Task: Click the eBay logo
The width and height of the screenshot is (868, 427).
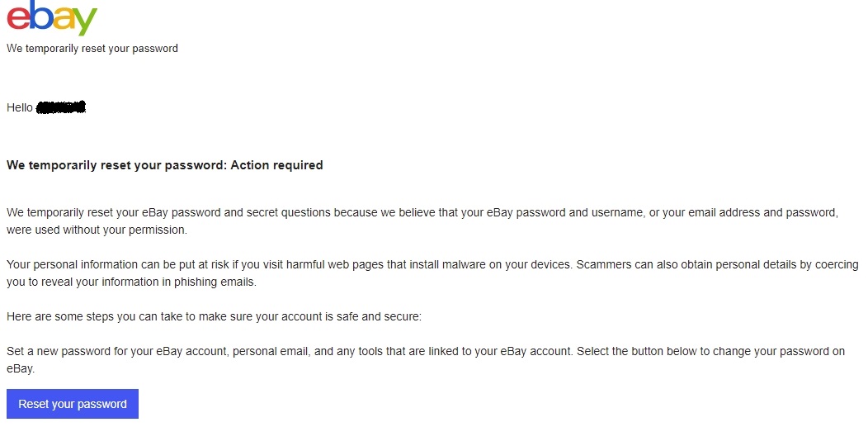Action: tap(52, 17)
